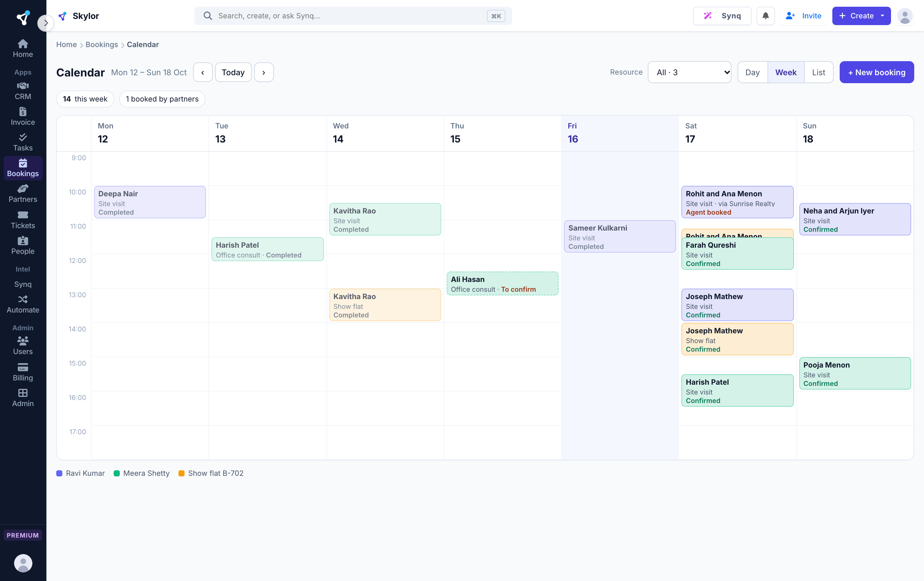
Task: Open the Ali Hasan Office consult booking
Action: [502, 283]
